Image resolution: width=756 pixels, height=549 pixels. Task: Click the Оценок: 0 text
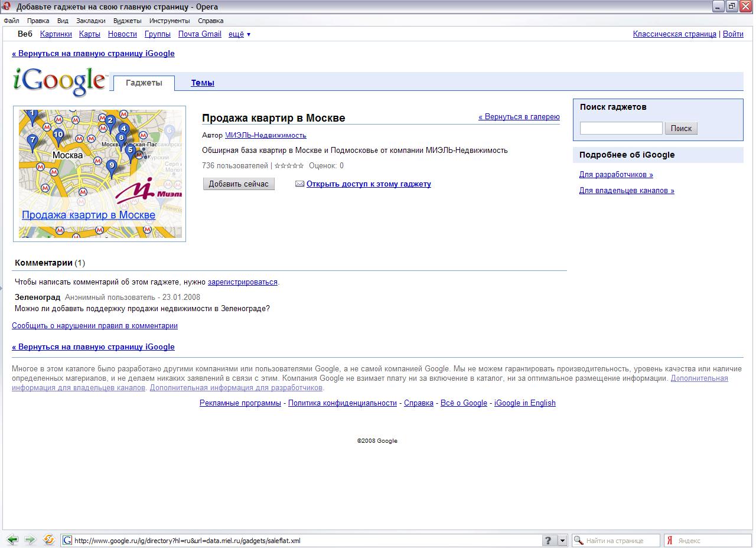coord(326,166)
